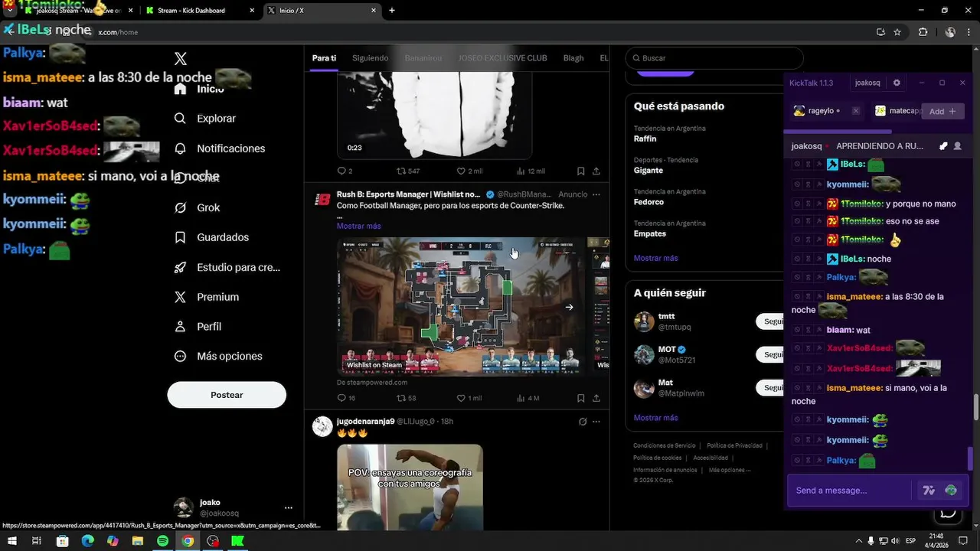Click Add chatroom button in KickTalk

click(942, 111)
